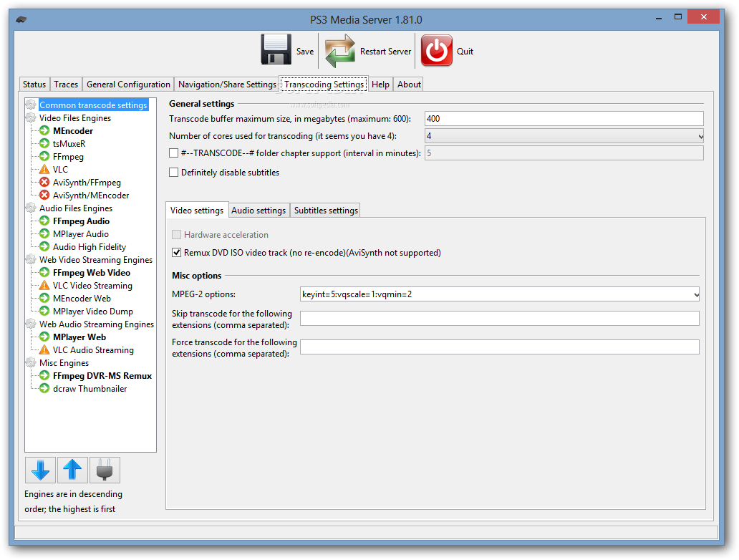Click the warning triangle icon beside VLC

pos(44,169)
